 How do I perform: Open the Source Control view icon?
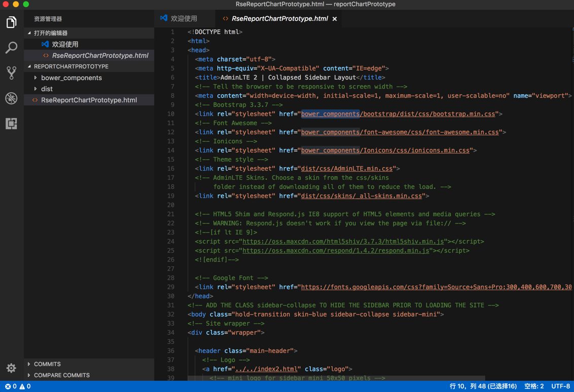11,73
